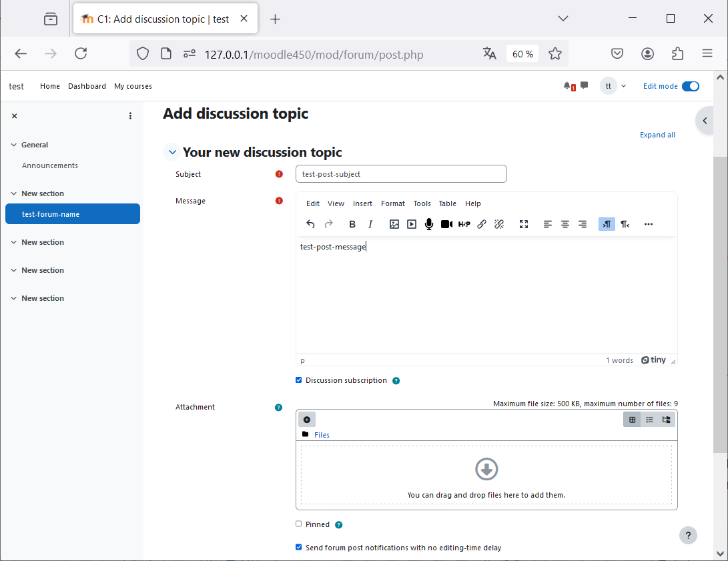The width and height of the screenshot is (728, 561).
Task: Click the drag and drop files area
Action: [486, 475]
